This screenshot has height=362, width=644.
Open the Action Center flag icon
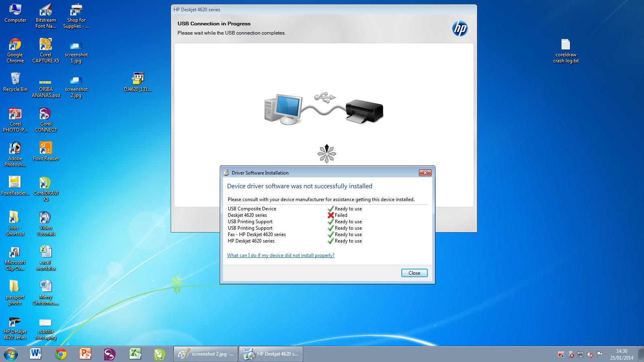coord(600,354)
